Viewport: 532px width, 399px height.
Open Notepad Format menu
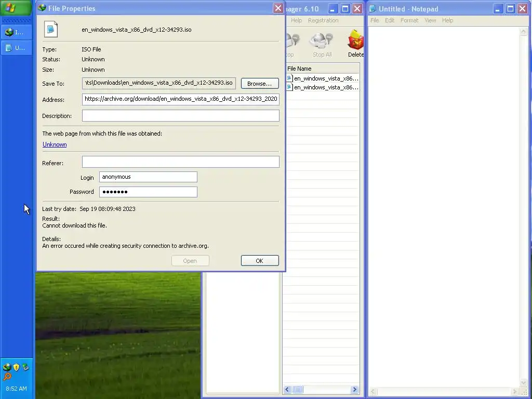(x=409, y=20)
